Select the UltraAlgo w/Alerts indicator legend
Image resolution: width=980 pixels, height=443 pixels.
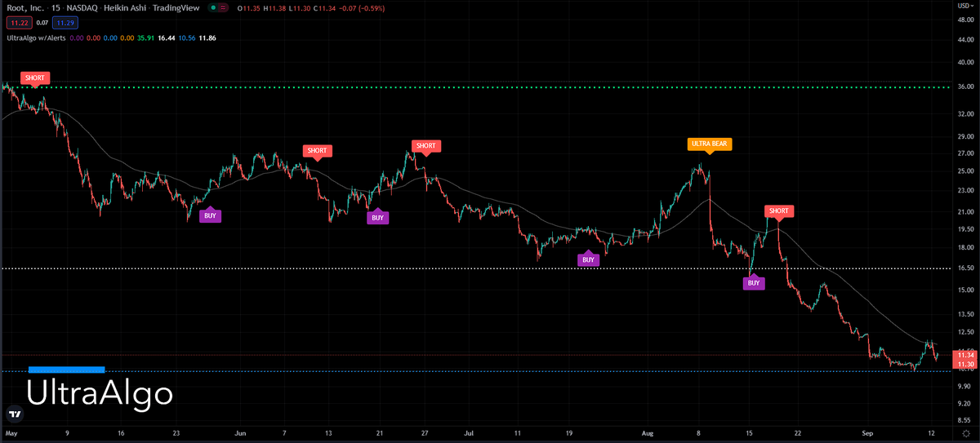point(35,37)
